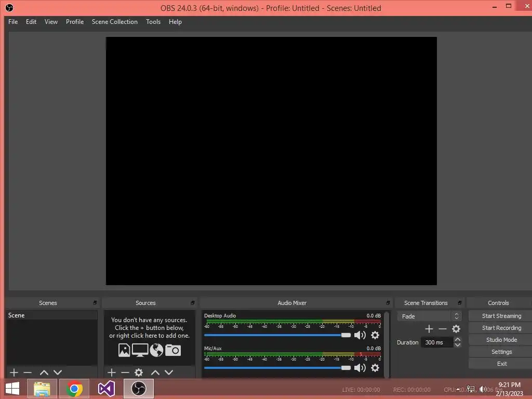Undock the Scene Transitions panel
This screenshot has width=532, height=399.
click(x=460, y=303)
